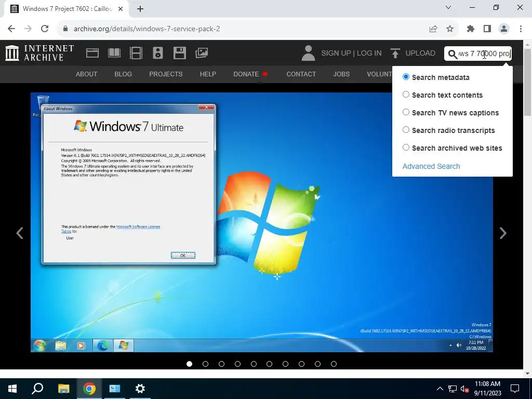Toggle the Chrome side panel
The height and width of the screenshot is (399, 532).
point(487,29)
